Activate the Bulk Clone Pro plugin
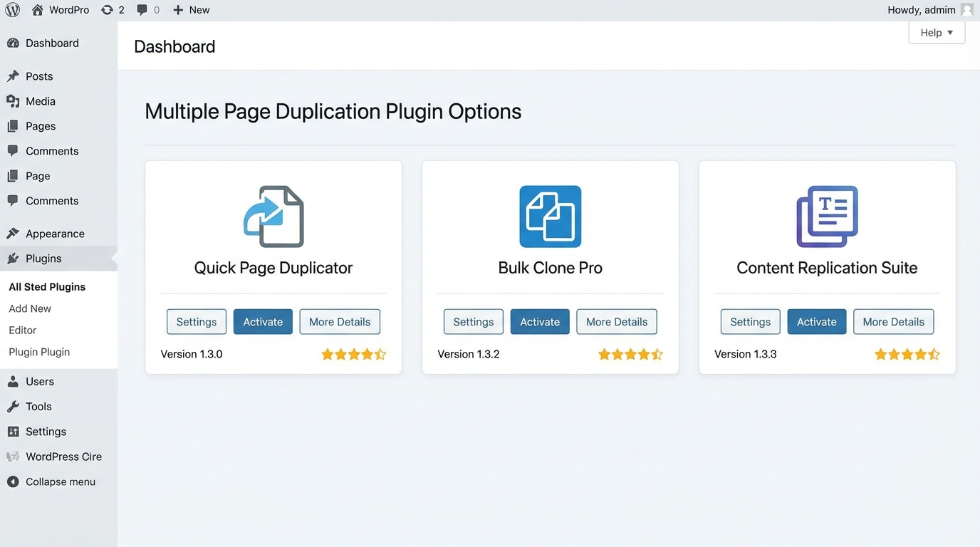Image resolution: width=980 pixels, height=547 pixels. (x=539, y=321)
